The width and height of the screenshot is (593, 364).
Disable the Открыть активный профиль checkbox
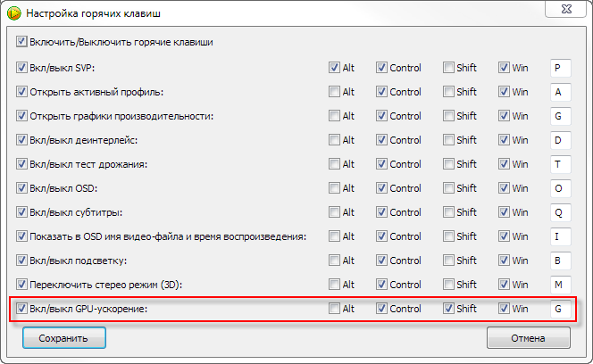(x=22, y=92)
